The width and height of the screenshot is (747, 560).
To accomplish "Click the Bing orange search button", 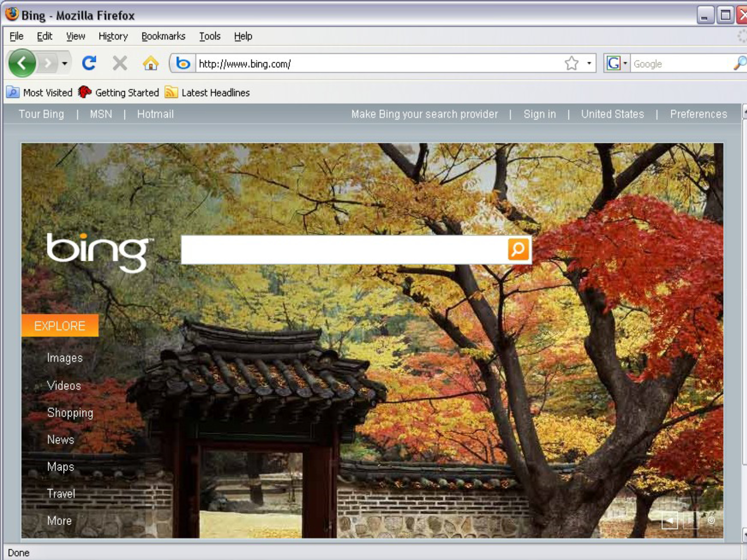I will [x=518, y=249].
